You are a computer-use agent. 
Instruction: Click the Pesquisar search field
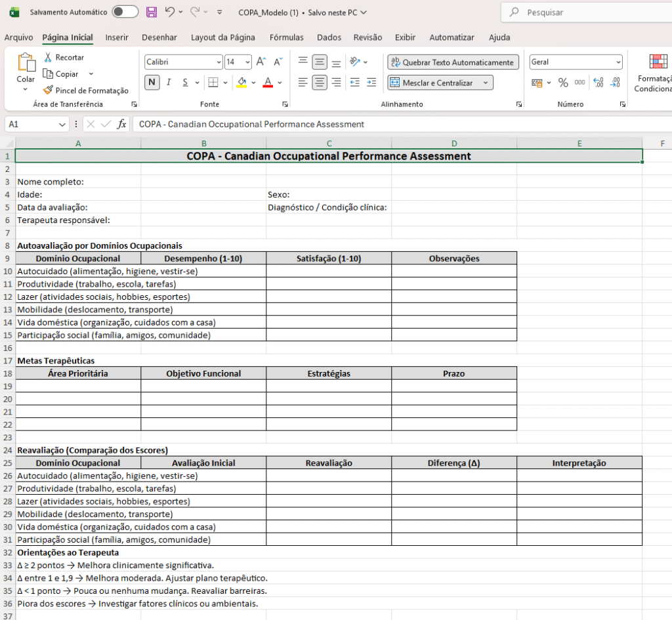(587, 12)
